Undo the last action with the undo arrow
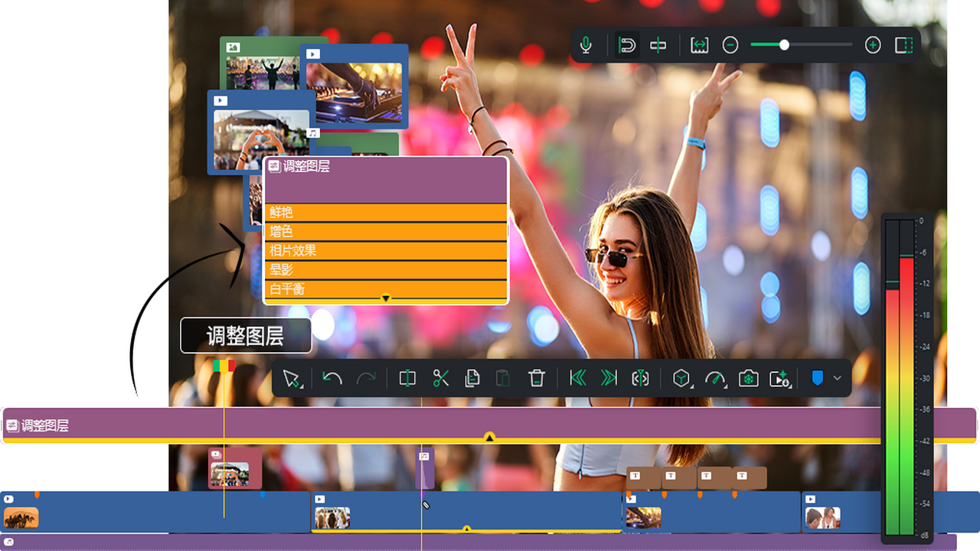980x551 pixels. coord(332,378)
